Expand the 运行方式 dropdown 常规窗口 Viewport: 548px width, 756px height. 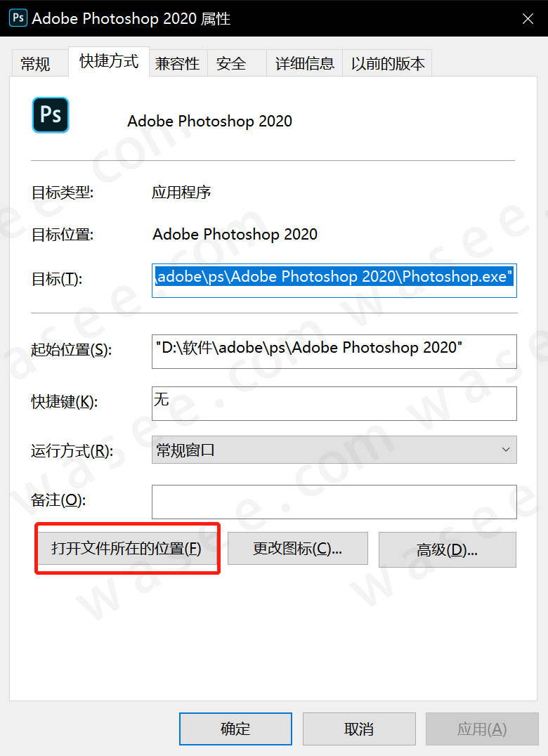334,450
